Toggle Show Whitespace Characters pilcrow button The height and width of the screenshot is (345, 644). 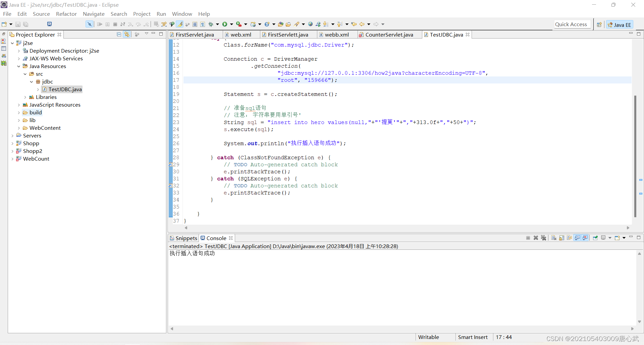(203, 24)
